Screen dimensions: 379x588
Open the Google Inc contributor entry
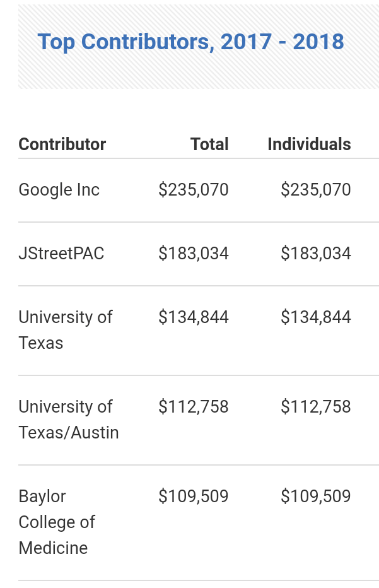[59, 190]
